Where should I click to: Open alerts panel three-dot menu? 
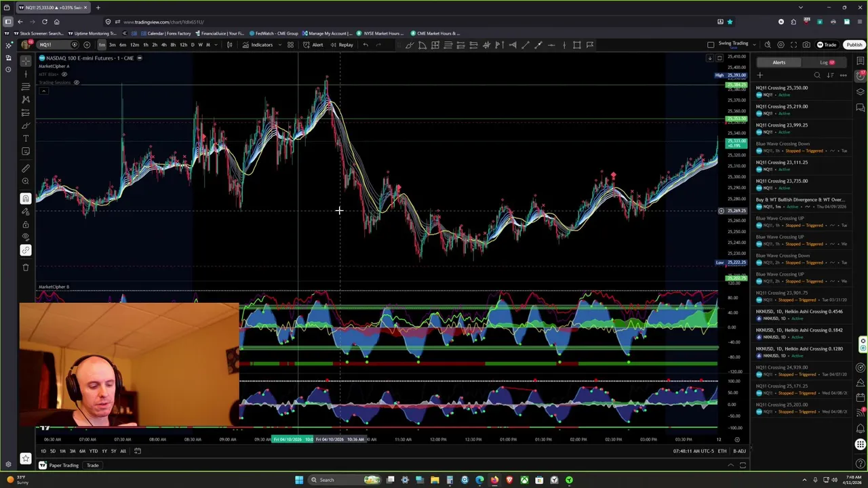pyautogui.click(x=843, y=75)
